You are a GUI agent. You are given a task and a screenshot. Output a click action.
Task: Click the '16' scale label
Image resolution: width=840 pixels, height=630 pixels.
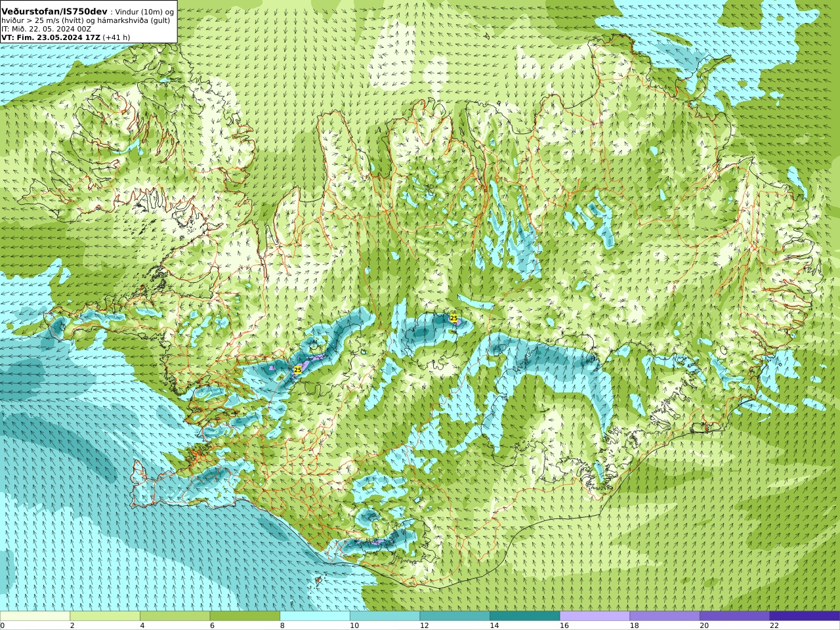[564, 625]
